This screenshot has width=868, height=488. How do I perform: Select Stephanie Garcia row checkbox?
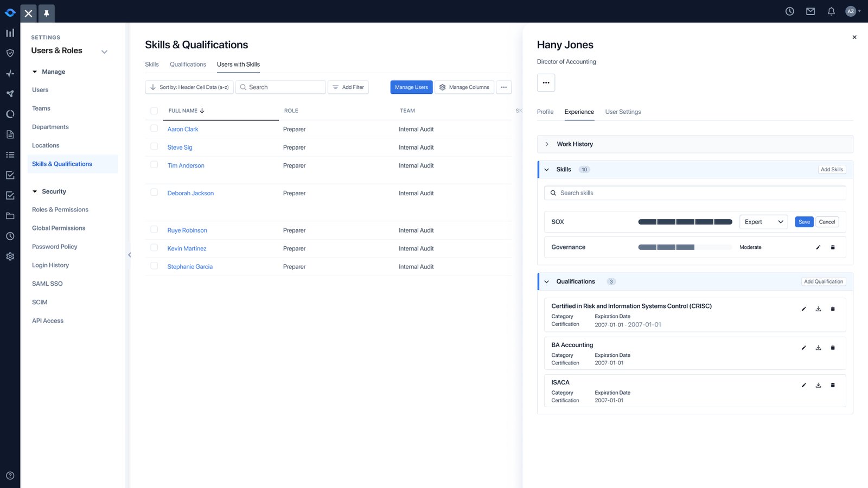[154, 266]
